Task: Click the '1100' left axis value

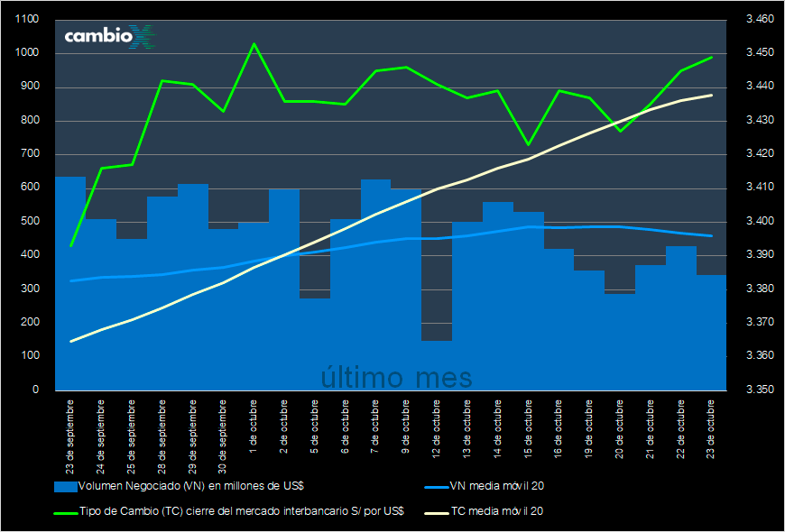Action: click(27, 20)
